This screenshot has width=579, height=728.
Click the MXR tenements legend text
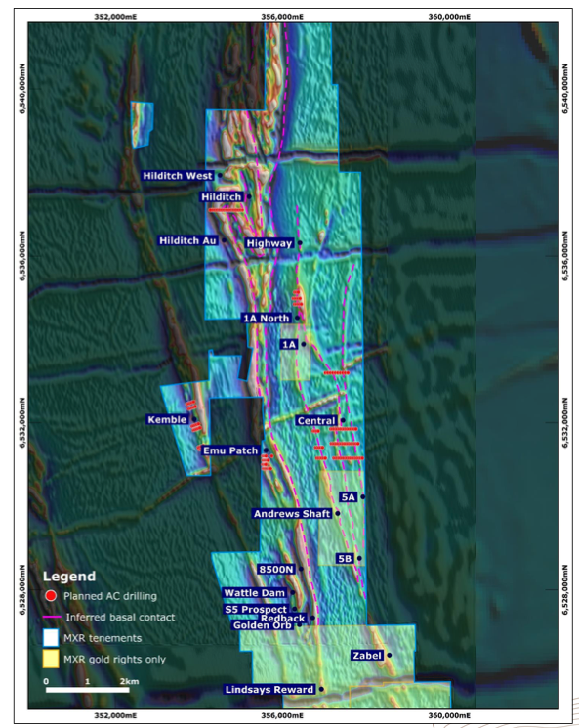tap(103, 638)
